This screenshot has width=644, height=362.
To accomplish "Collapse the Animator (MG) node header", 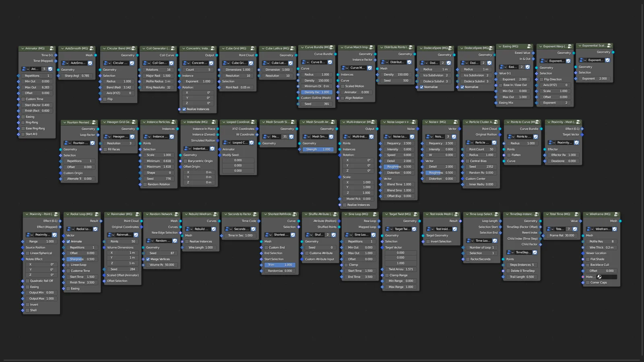I will (x=23, y=49).
